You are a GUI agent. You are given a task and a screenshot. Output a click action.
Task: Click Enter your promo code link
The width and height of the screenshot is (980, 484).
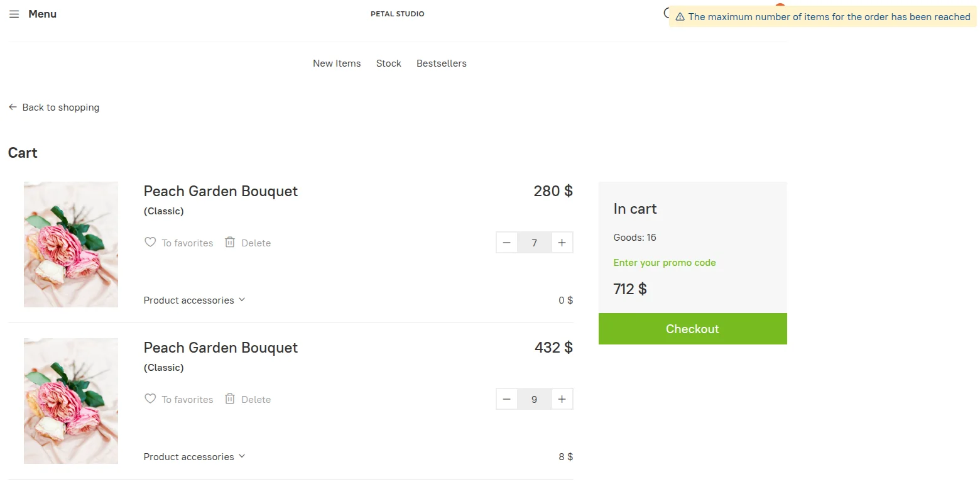click(x=665, y=263)
